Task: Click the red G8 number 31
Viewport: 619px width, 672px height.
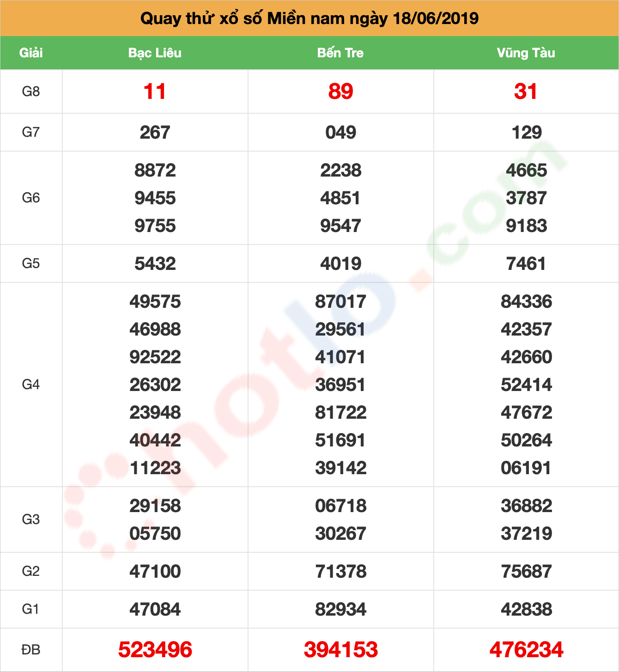Action: (526, 92)
